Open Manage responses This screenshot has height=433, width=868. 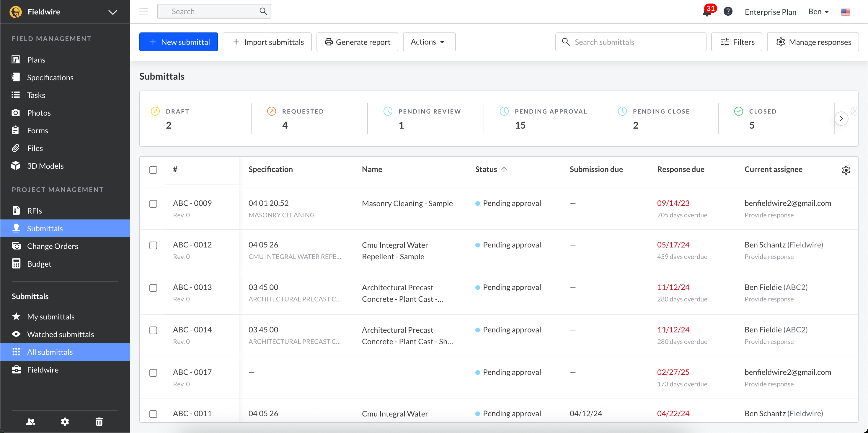click(x=813, y=42)
